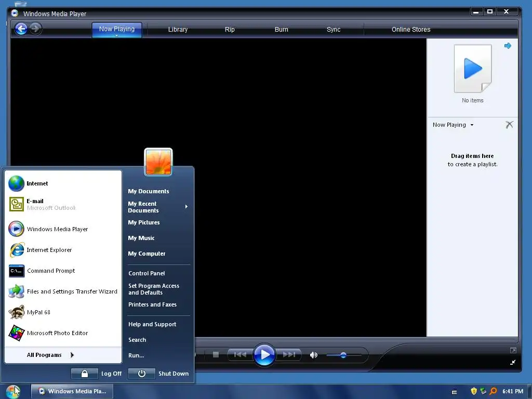Open Command Prompt from Start menu

pyautogui.click(x=63, y=271)
